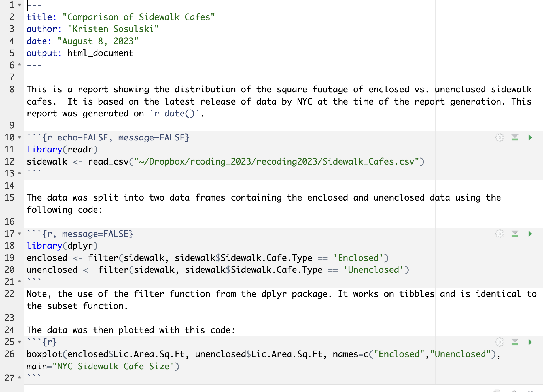
Task: Open chunk options gear for the dplyr chunk
Action: click(x=500, y=234)
